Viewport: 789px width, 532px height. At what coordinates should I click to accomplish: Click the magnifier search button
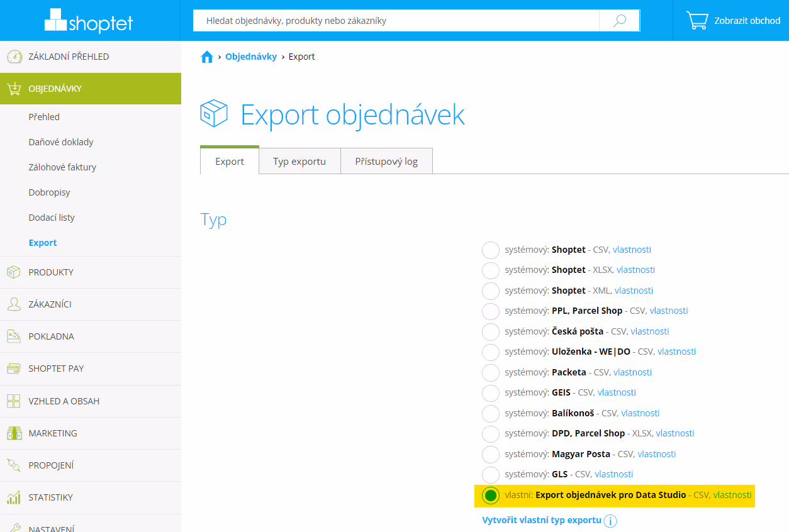click(x=619, y=21)
